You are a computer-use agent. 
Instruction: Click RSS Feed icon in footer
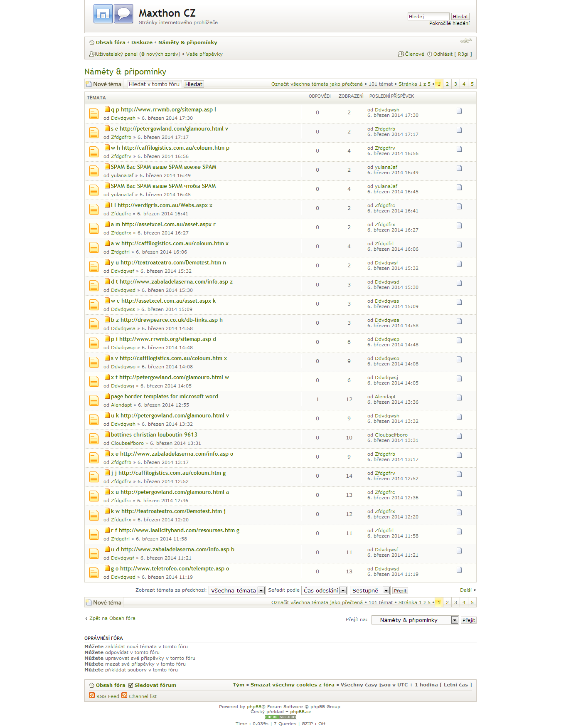(x=92, y=695)
